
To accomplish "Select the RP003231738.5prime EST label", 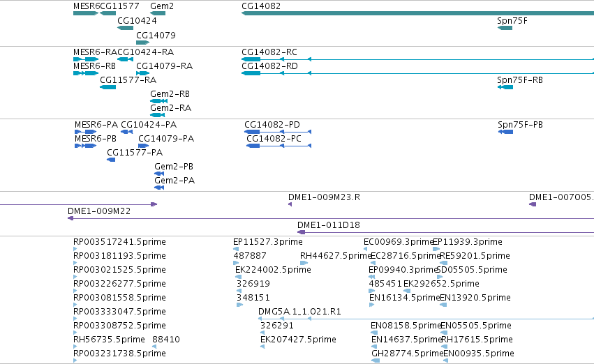I will 119,354.
